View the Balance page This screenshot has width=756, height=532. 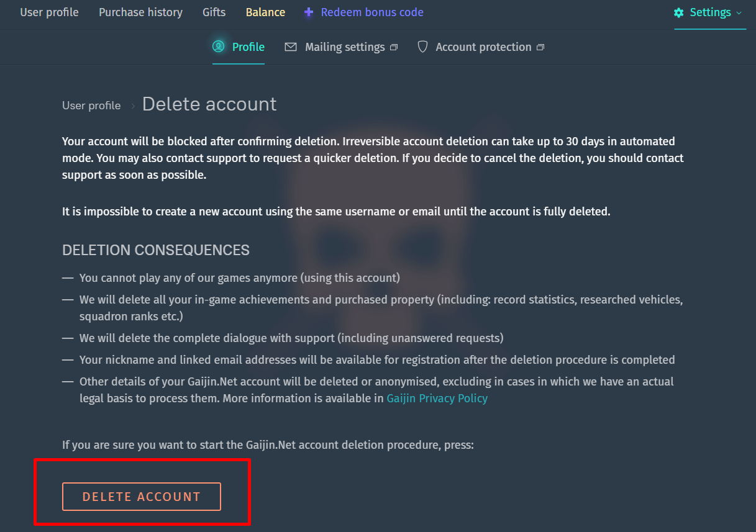tap(265, 12)
